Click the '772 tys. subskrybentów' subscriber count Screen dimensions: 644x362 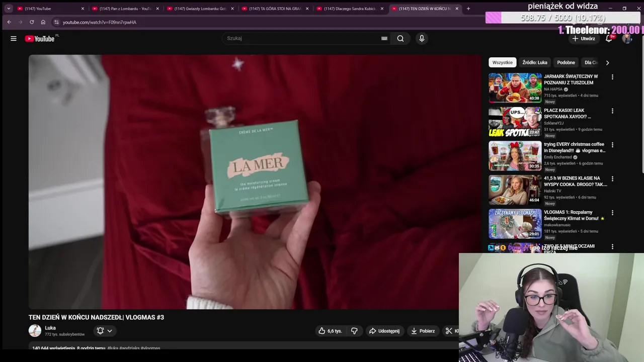point(64,334)
